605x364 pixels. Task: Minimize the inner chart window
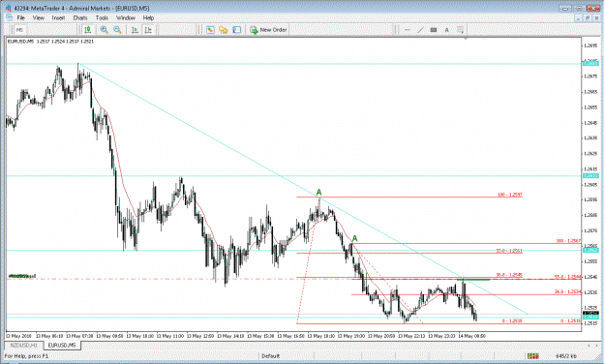click(x=578, y=17)
